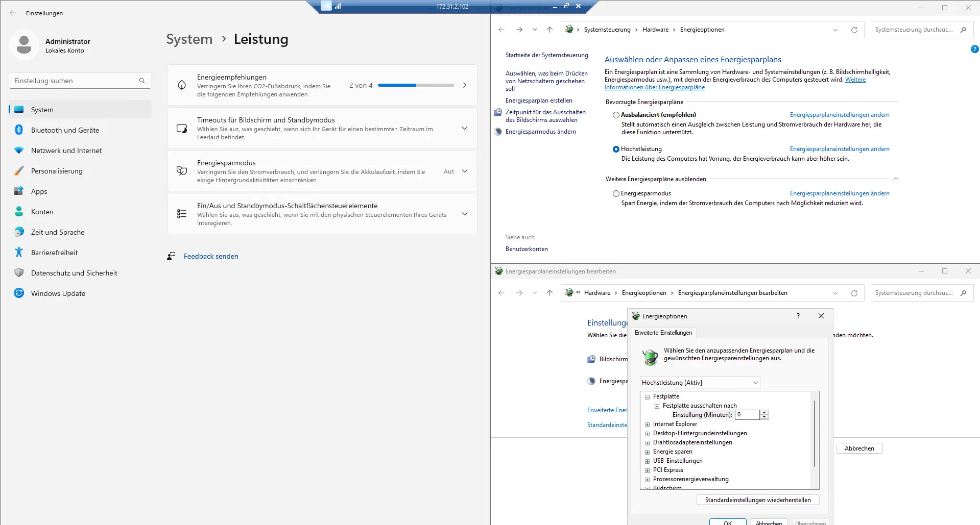The width and height of the screenshot is (980, 525).
Task: Expand Energie sparen tree node
Action: click(647, 452)
